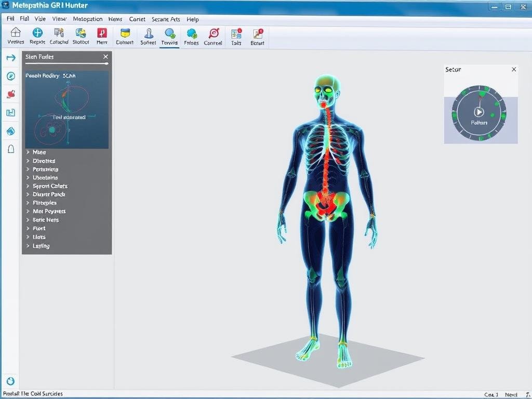Select the red Herr toolbar icon
Image resolution: width=532 pixels, height=399 pixels.
(x=102, y=34)
